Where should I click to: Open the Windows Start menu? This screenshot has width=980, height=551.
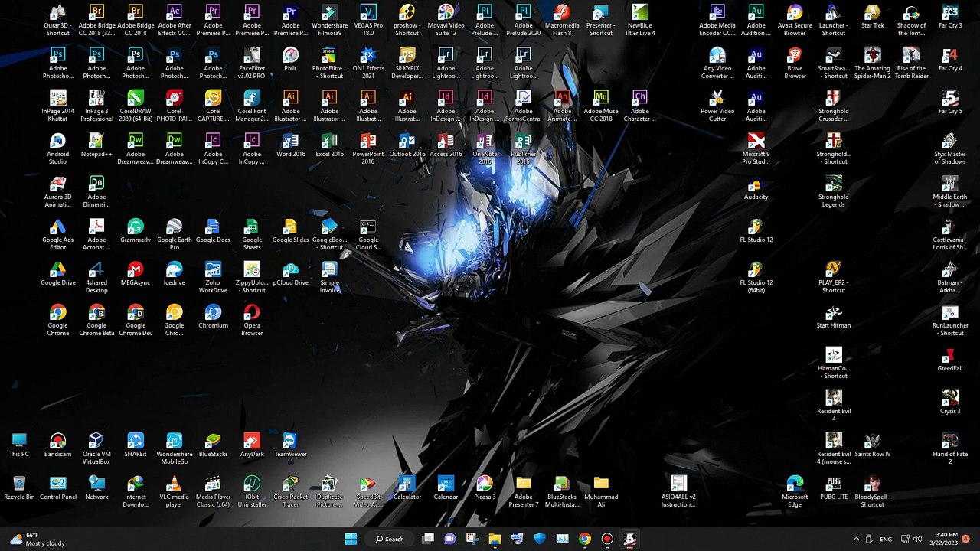click(351, 539)
